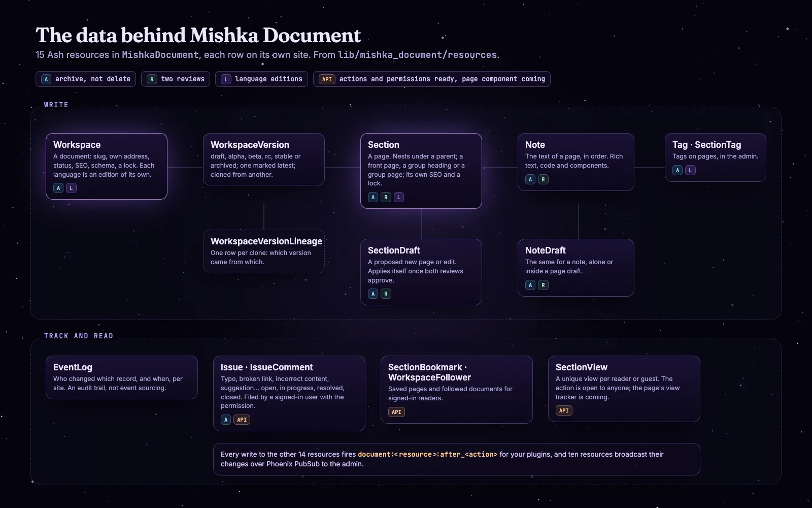The width and height of the screenshot is (812, 508).
Task: Click 'Tags on pages, in the admin.' text
Action: 715,156
